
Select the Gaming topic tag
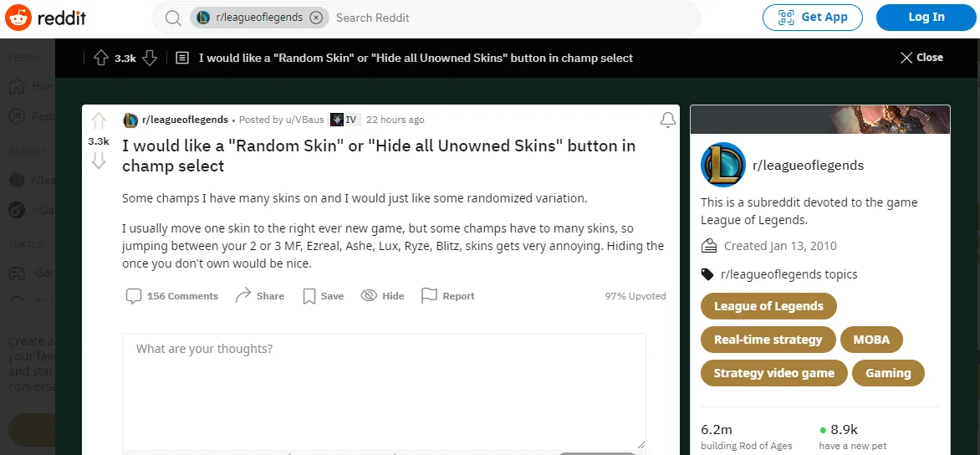click(x=888, y=373)
